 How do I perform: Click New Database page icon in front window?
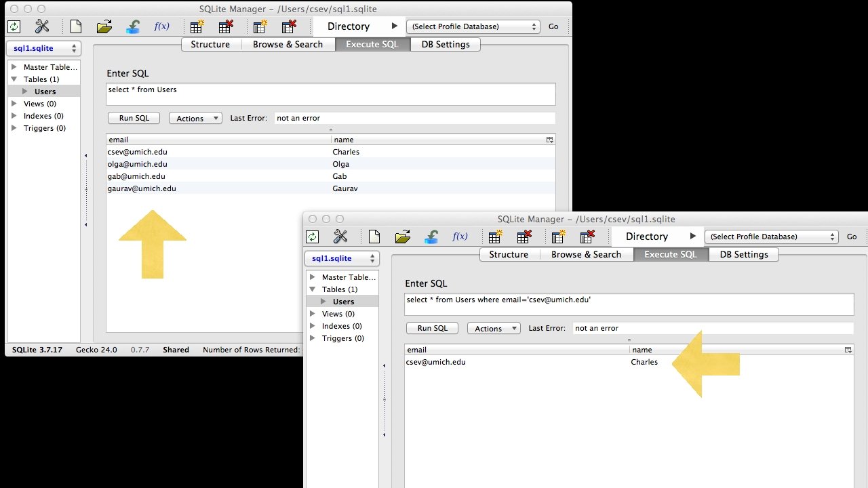374,237
